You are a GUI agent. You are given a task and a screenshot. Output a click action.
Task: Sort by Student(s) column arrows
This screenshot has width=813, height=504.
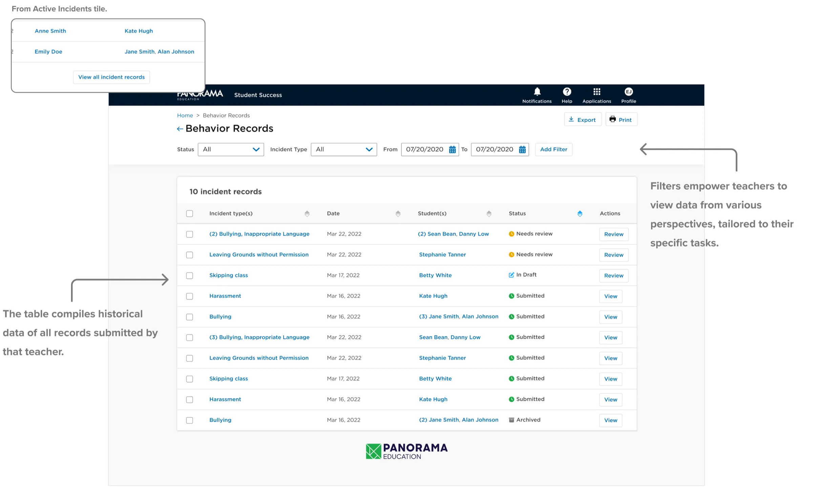point(488,214)
